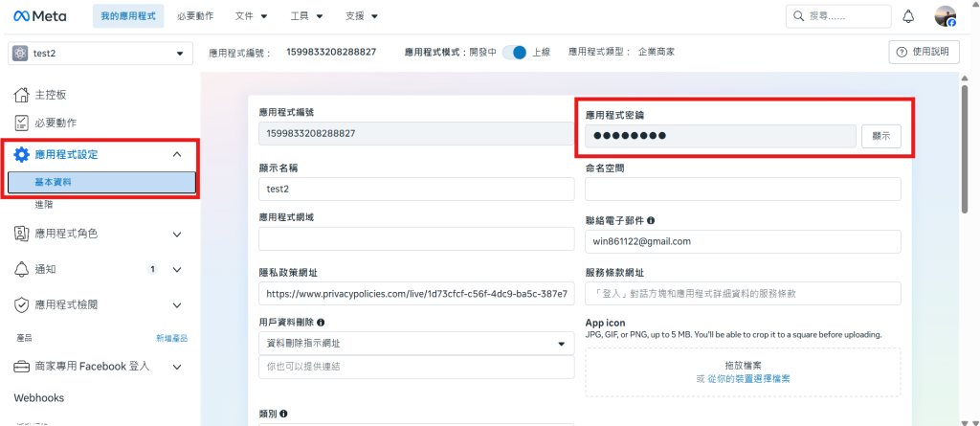Expand the 應用程式角色 section
Viewport: 980px width, 426px height.
(177, 235)
